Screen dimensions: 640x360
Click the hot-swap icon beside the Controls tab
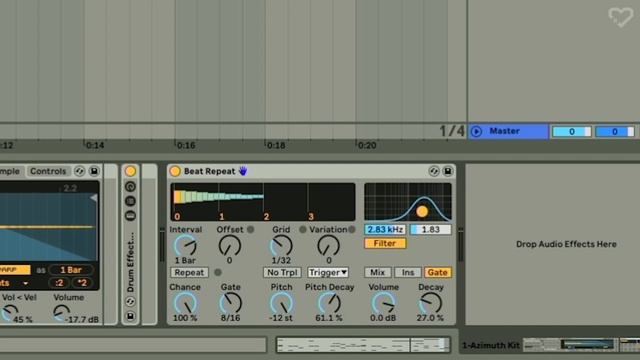pos(80,171)
